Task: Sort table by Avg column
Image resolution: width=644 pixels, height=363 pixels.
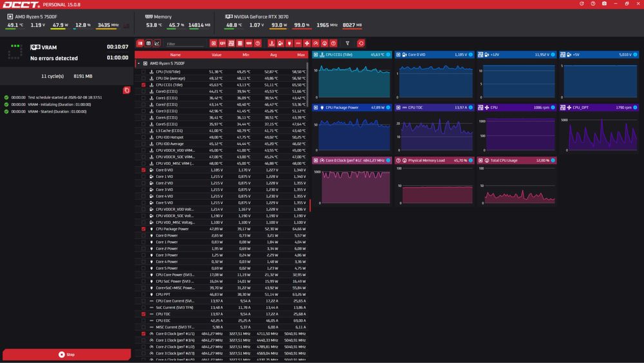Action: 274,55
